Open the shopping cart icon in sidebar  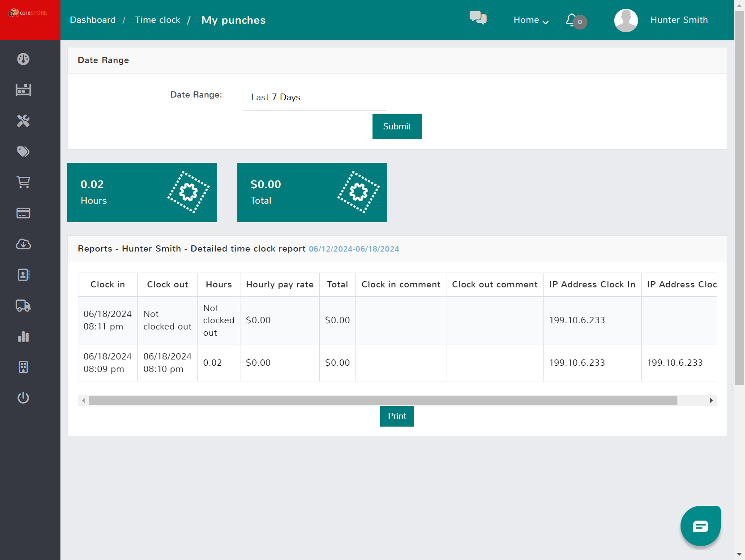tap(23, 182)
